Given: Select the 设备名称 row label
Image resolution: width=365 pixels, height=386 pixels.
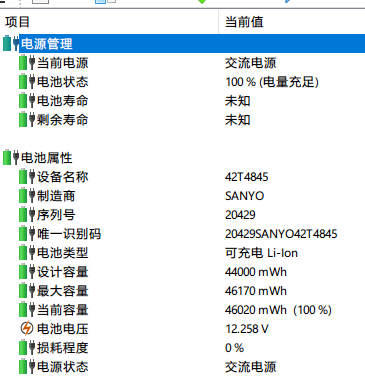Looking at the screenshot, I should 63,177.
